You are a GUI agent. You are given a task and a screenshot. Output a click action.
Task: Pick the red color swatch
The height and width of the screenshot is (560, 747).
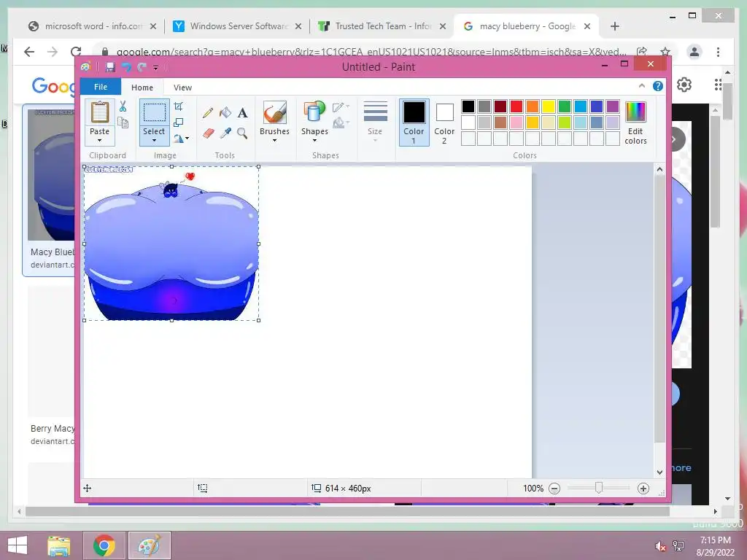click(x=516, y=106)
